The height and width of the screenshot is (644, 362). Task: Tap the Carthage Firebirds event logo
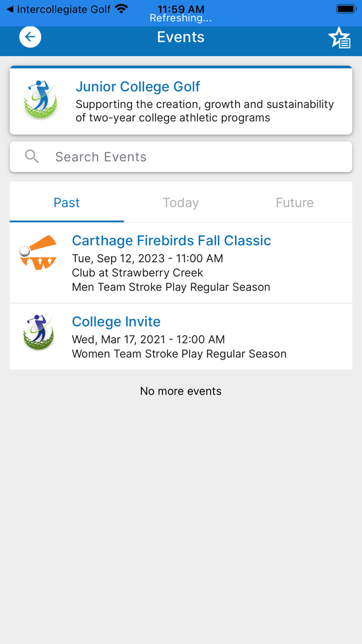tap(38, 252)
